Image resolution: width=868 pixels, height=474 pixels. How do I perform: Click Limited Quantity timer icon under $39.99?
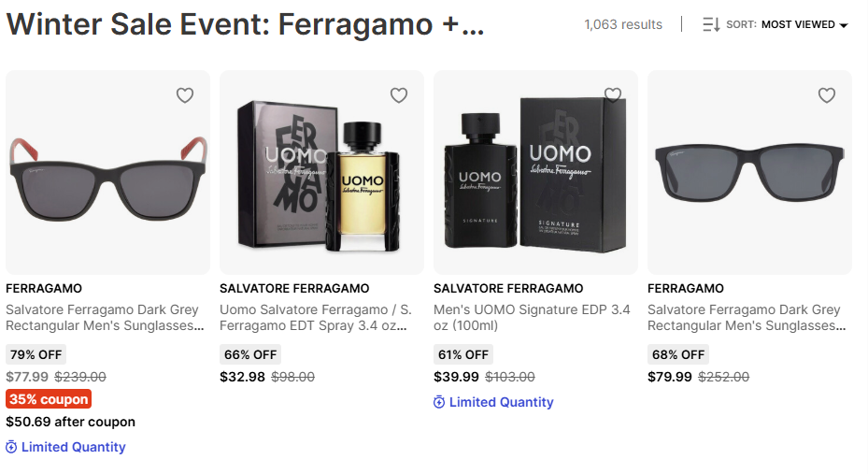click(439, 403)
